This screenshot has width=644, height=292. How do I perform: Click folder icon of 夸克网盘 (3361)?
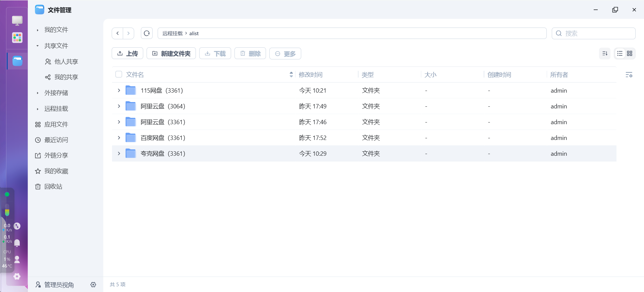130,153
